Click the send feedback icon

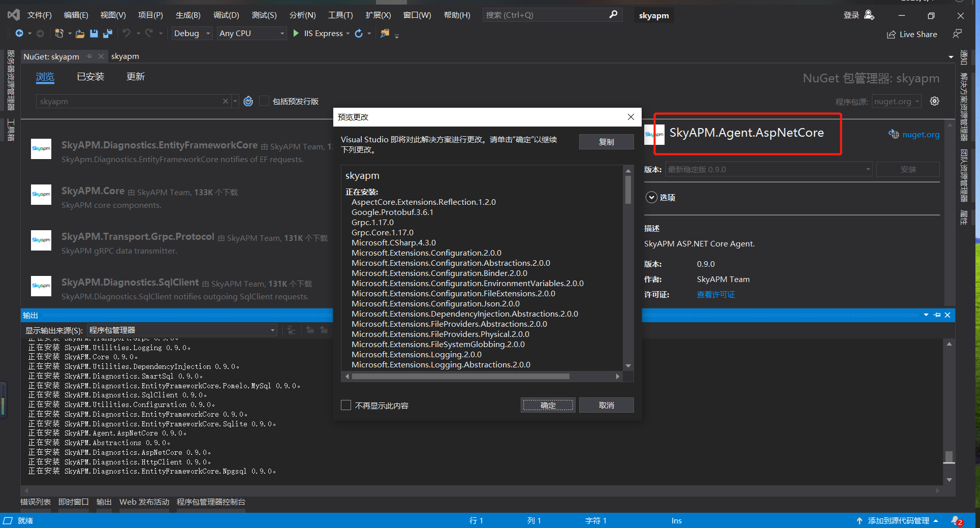[957, 34]
